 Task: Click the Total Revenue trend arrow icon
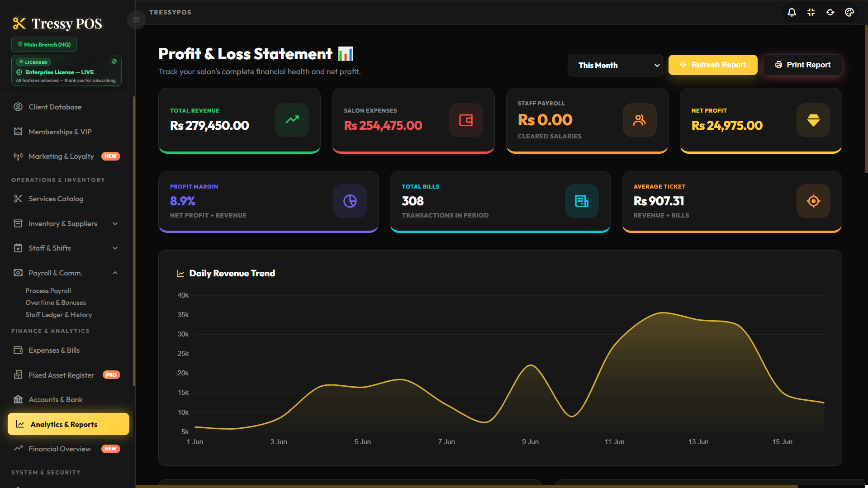pyautogui.click(x=292, y=120)
